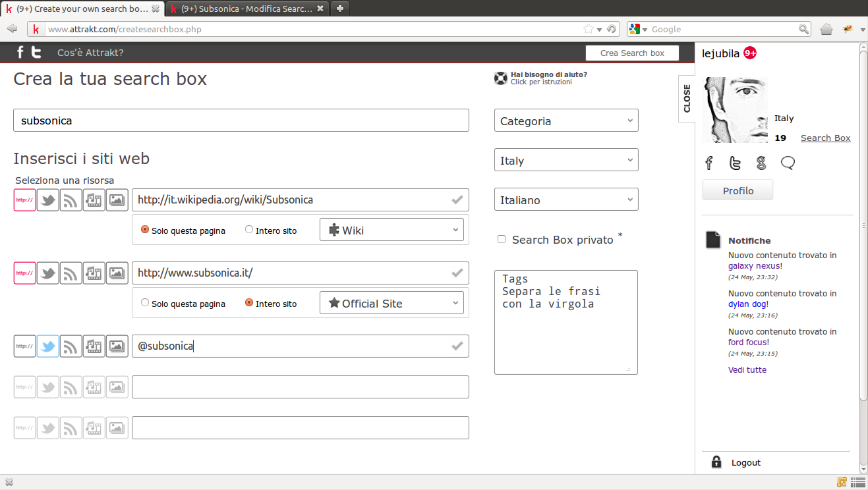The height and width of the screenshot is (490, 868).
Task: Click @subsonica Twitter input field
Action: (x=301, y=346)
